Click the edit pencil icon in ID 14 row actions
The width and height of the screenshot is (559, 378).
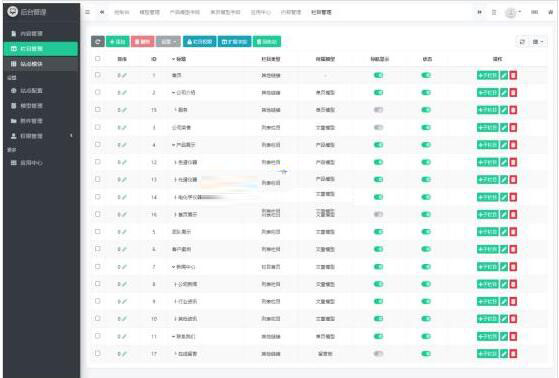point(504,197)
